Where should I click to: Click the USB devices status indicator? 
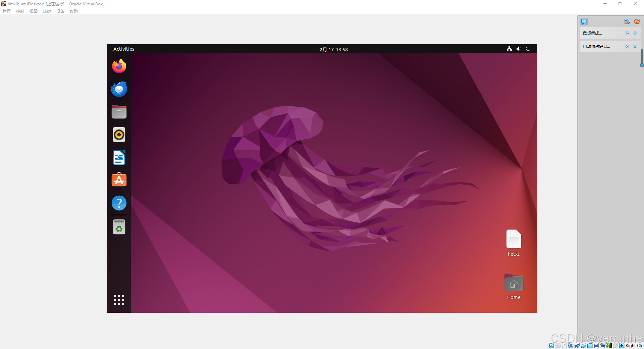[584, 345]
